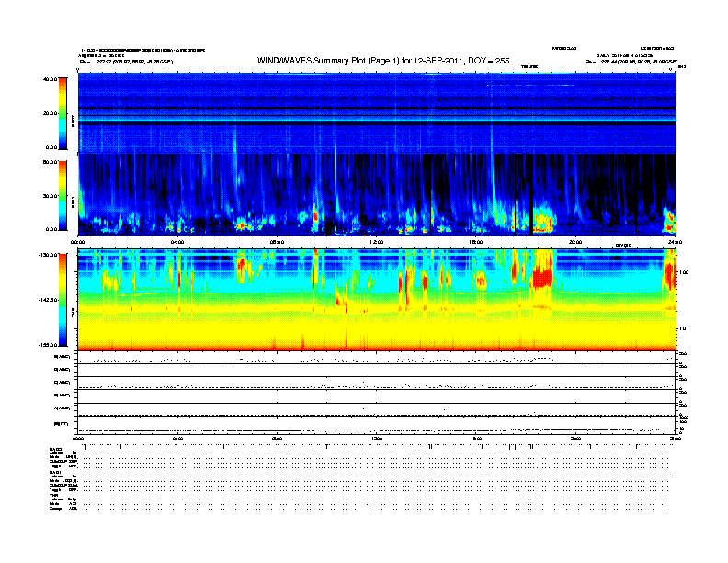Screen dimensions: 728x563
Task: Click the RAD1 intensity color bar
Action: [63, 195]
